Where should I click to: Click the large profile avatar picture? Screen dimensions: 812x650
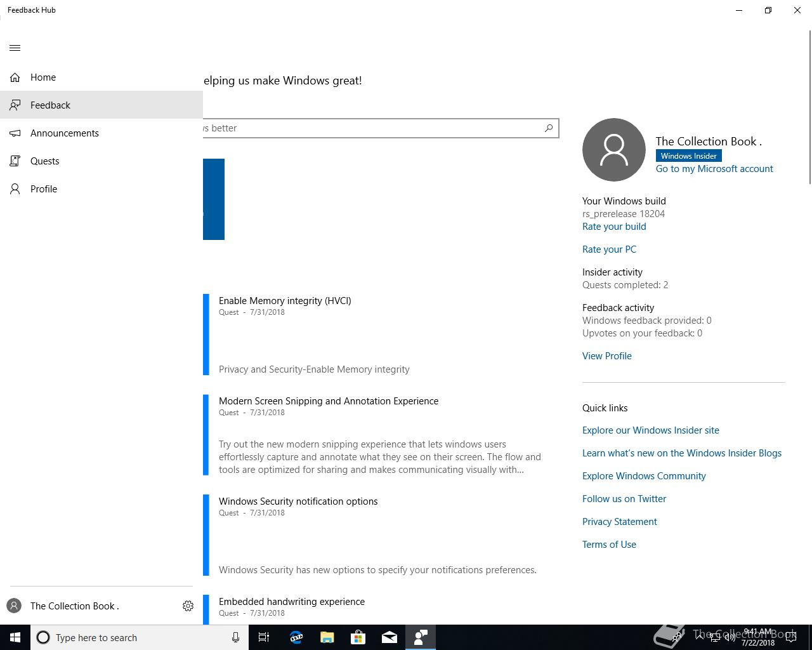point(614,150)
